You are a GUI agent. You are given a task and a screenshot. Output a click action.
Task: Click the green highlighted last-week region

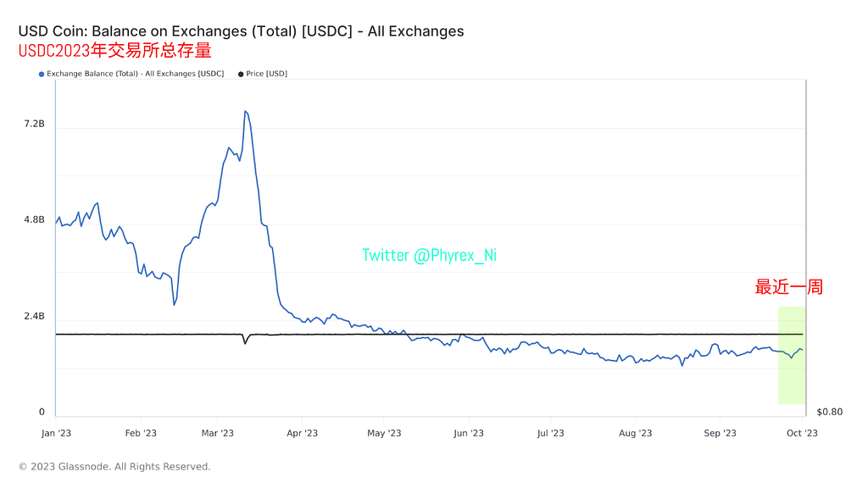pyautogui.click(x=792, y=355)
